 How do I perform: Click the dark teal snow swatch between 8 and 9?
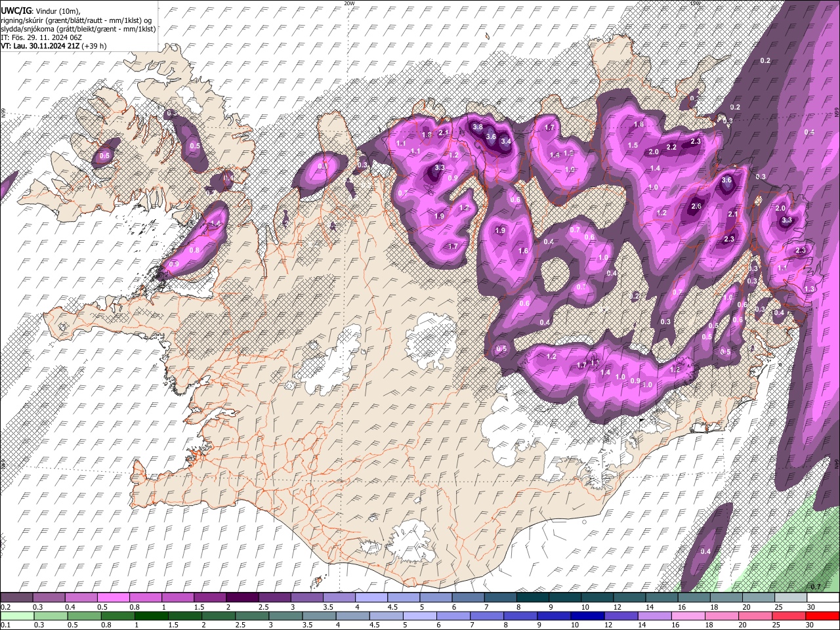pyautogui.click(x=533, y=598)
